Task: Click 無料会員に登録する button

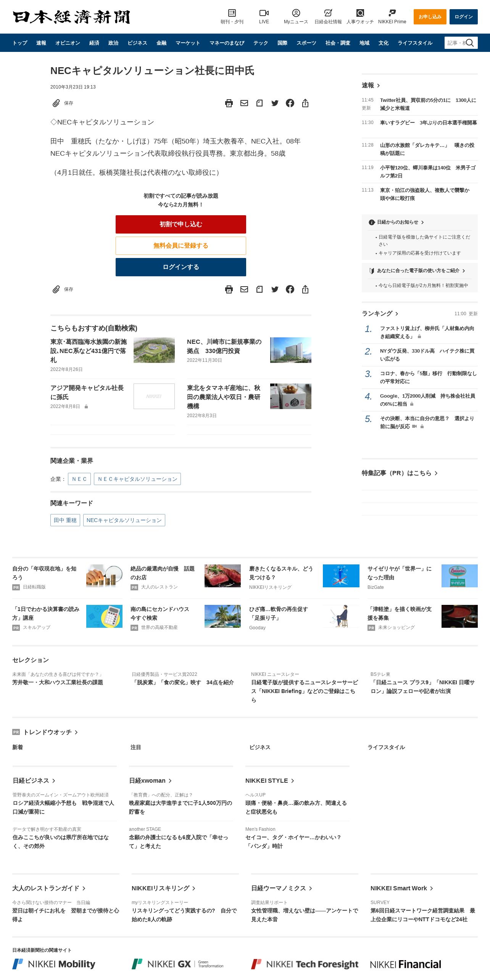Action: point(181,246)
